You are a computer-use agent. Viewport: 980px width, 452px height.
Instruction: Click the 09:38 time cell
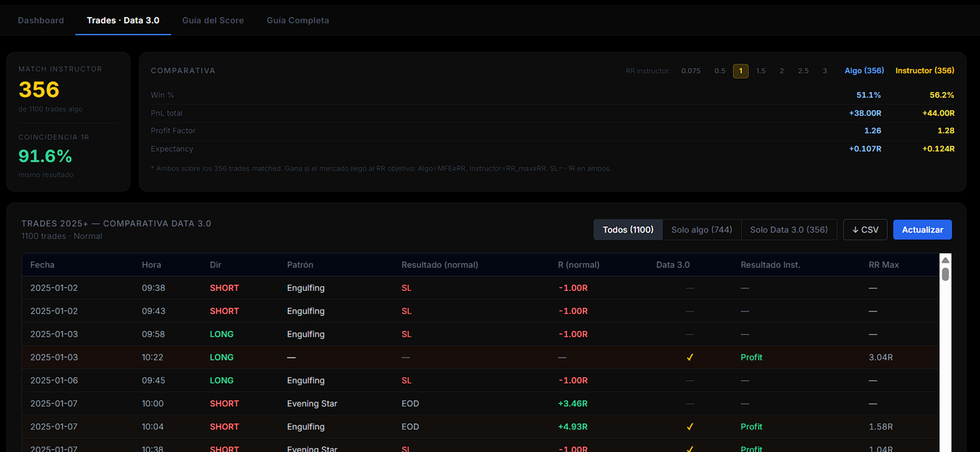coord(154,288)
